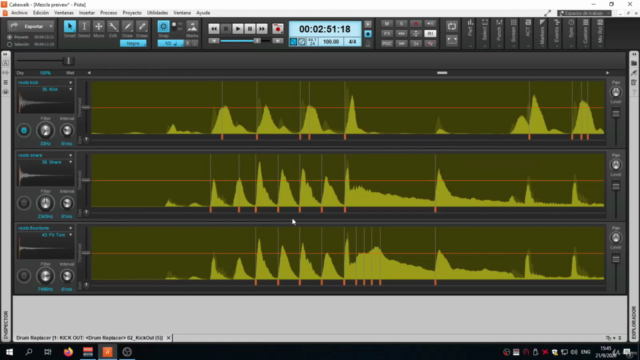Open the Insertar menu
640x360 pixels.
tap(87, 13)
